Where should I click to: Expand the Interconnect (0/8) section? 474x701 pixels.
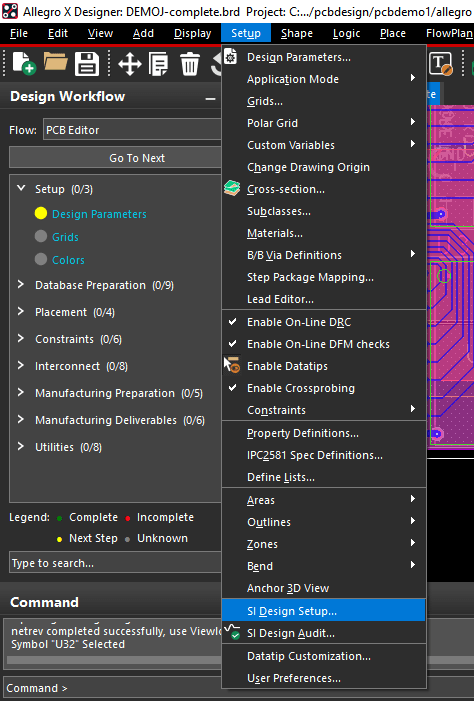pyautogui.click(x=21, y=365)
